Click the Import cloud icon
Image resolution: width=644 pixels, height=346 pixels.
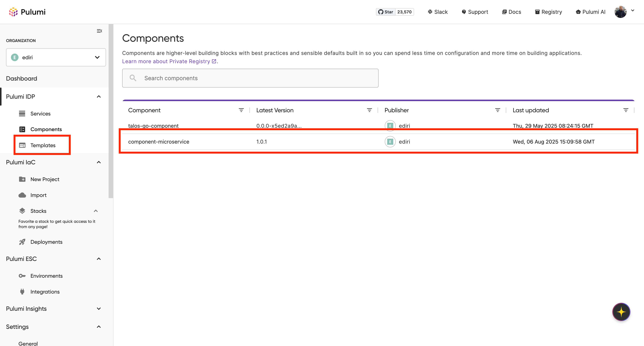point(22,195)
